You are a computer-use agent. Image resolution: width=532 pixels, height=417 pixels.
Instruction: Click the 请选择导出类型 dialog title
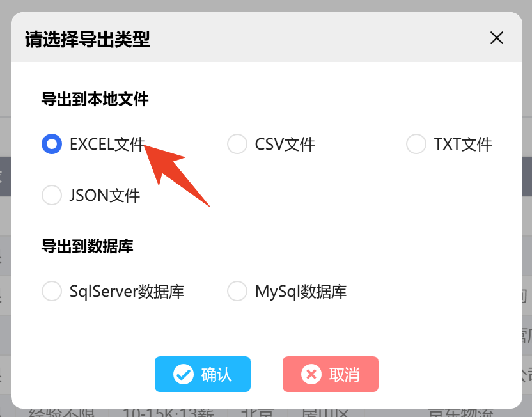[88, 40]
